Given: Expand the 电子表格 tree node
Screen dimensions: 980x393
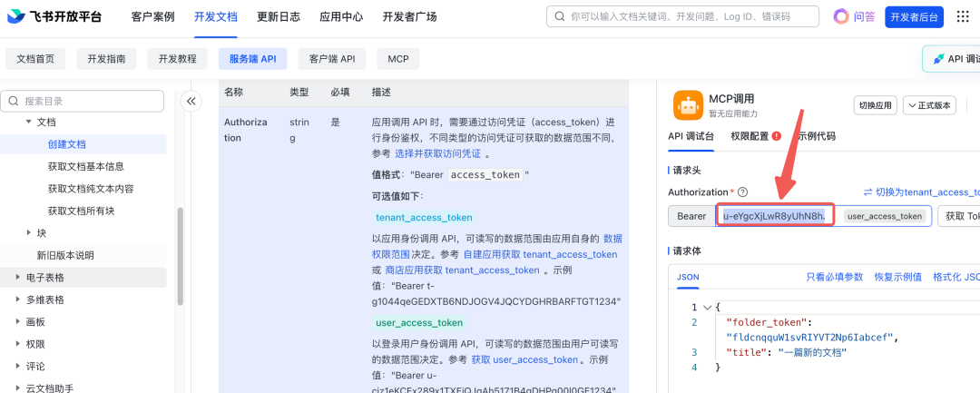Looking at the screenshot, I should (17, 278).
